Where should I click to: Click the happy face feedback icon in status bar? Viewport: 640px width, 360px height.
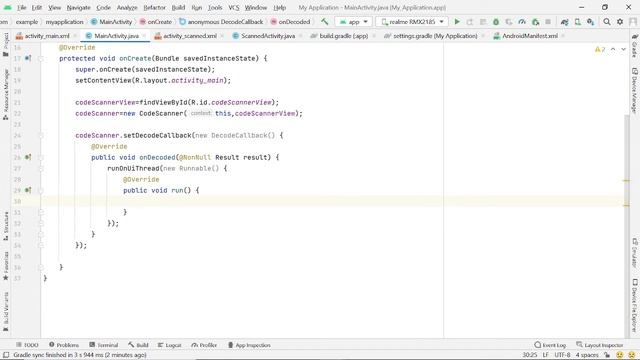click(x=620, y=355)
